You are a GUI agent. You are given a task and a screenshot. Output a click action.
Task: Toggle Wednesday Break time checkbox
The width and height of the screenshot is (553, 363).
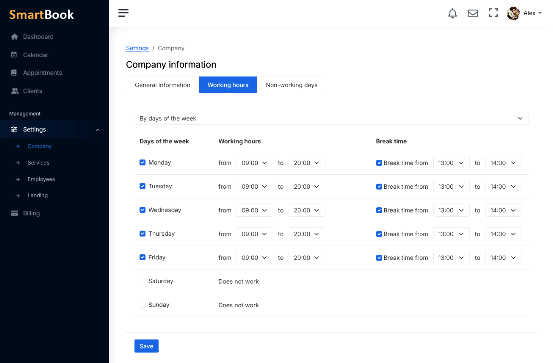tap(379, 210)
